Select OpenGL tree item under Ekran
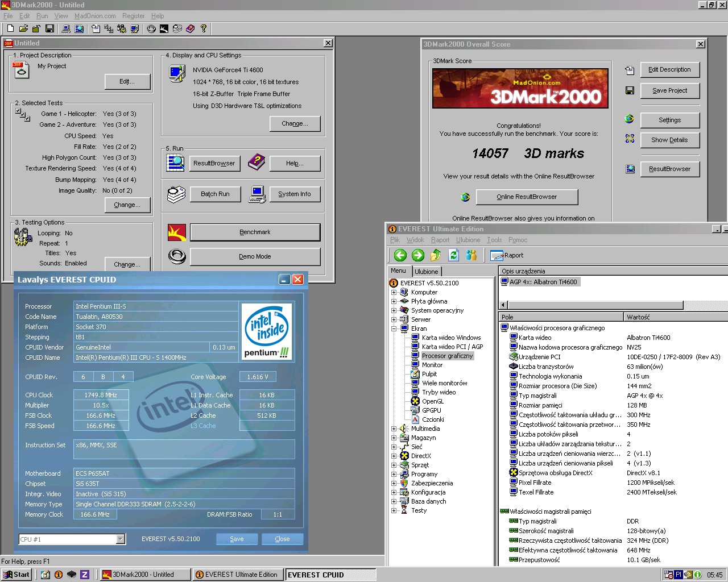 coord(433,401)
